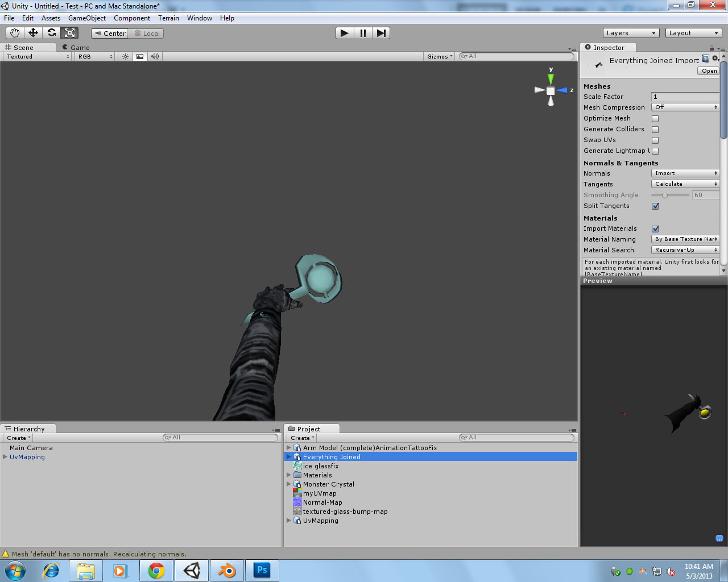The height and width of the screenshot is (582, 728).
Task: Toggle Local coordinate button
Action: [146, 34]
